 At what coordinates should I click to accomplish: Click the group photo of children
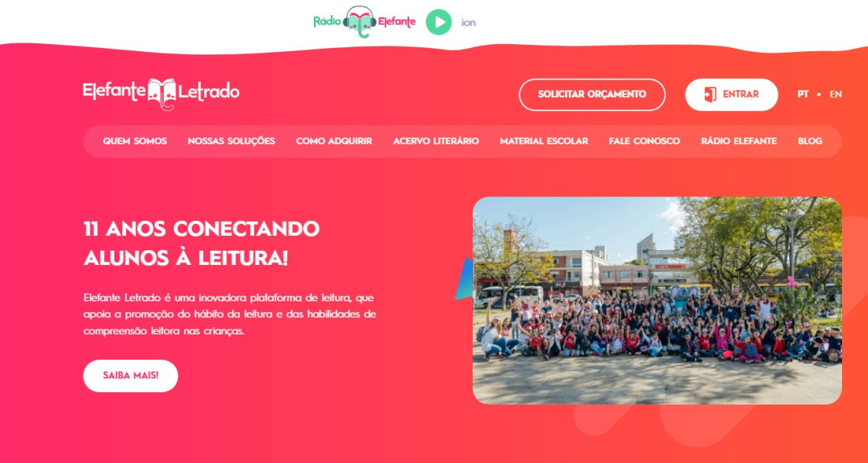pos(657,301)
